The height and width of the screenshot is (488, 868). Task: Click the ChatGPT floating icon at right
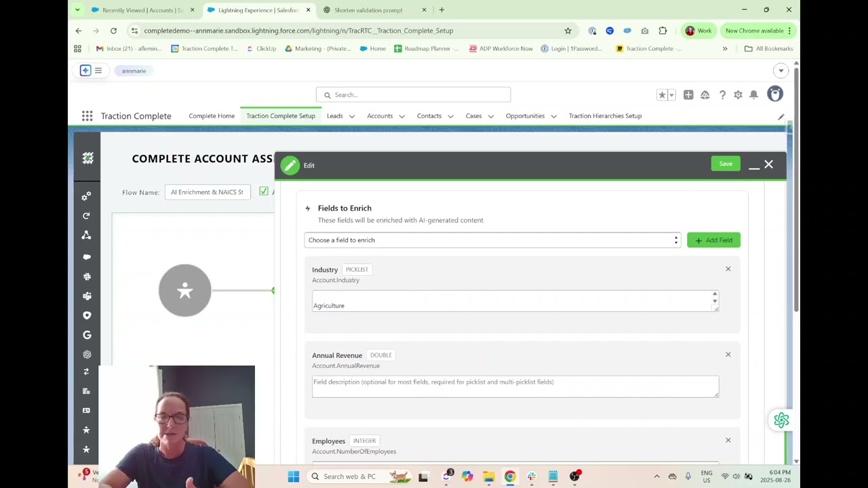coord(781,420)
